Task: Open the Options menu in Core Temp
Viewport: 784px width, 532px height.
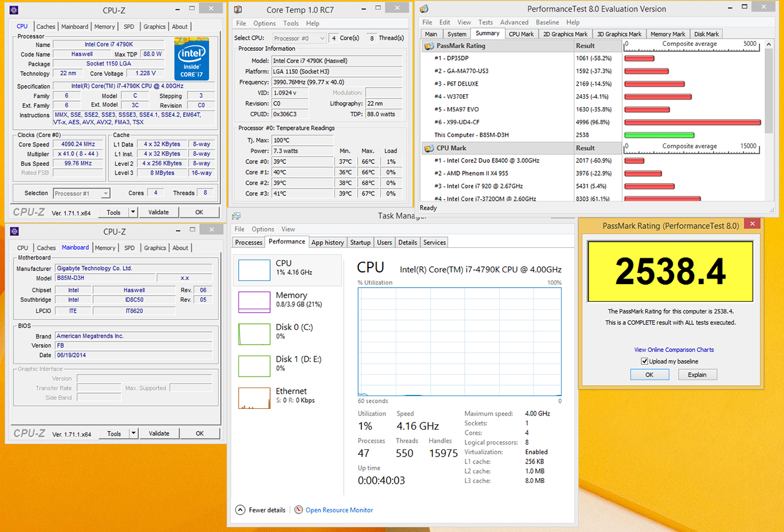Action: coord(265,23)
